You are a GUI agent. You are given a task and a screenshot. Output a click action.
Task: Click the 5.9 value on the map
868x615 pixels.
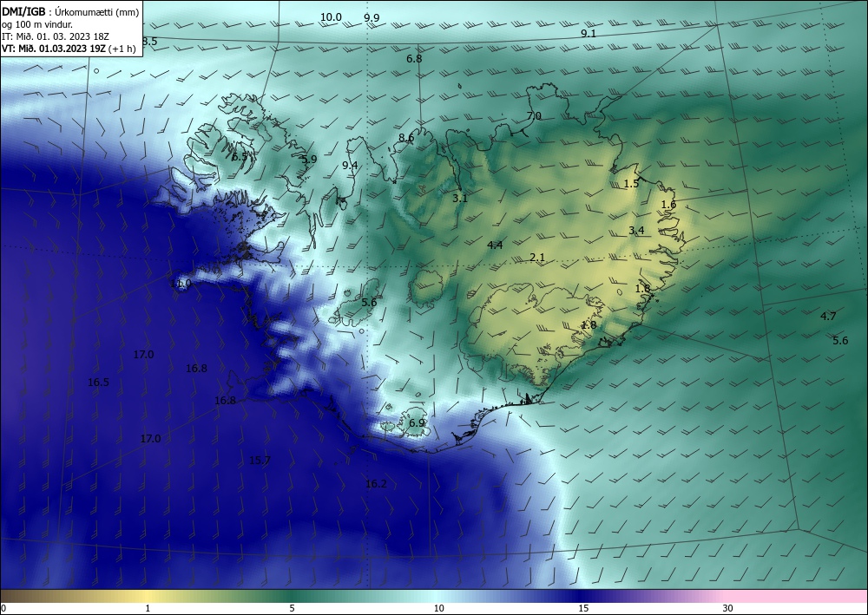point(309,160)
